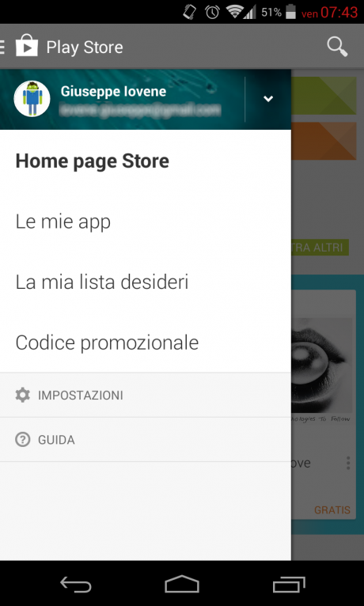Open GUIDA help section
This screenshot has height=606, width=364.
pyautogui.click(x=146, y=439)
